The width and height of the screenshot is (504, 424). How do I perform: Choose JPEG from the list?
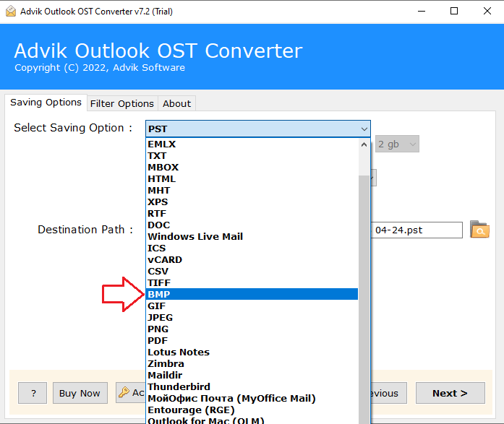252,317
